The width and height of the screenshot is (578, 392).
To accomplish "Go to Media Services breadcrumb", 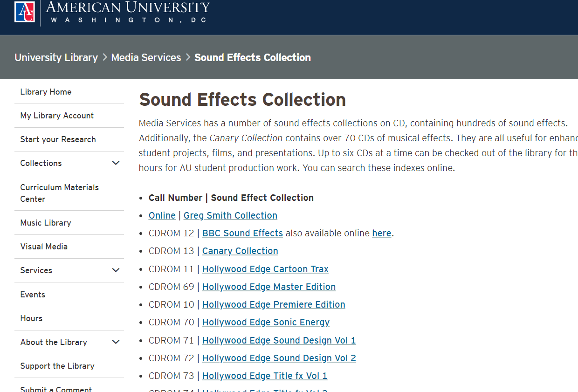I will pos(146,57).
